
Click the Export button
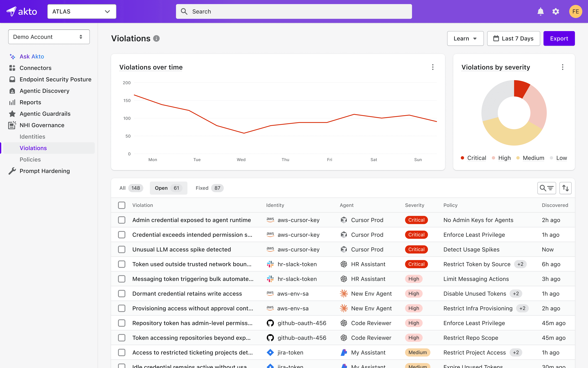pos(559,38)
